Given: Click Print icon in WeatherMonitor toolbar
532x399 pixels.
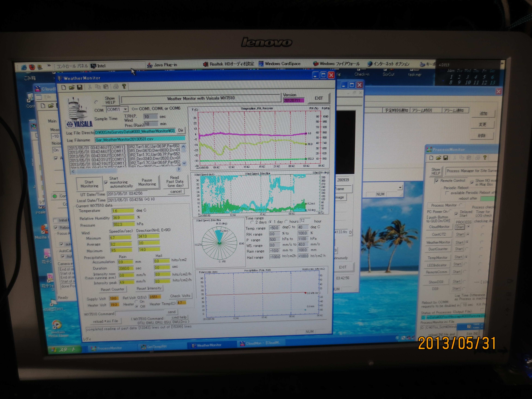Looking at the screenshot, I should (116, 87).
